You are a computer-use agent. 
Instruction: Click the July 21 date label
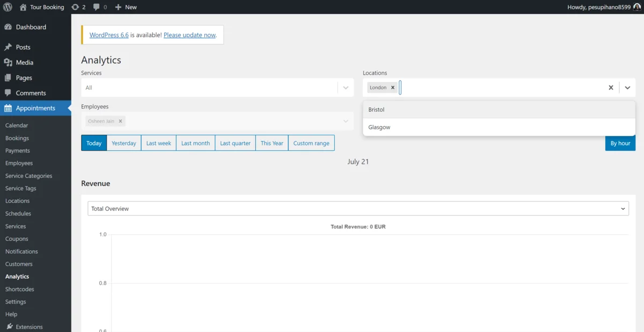pos(358,162)
